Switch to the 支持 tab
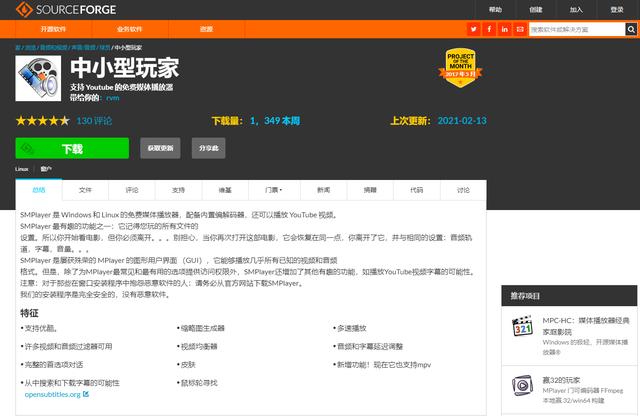Viewport: 640px width, 416px height. pyautogui.click(x=178, y=190)
